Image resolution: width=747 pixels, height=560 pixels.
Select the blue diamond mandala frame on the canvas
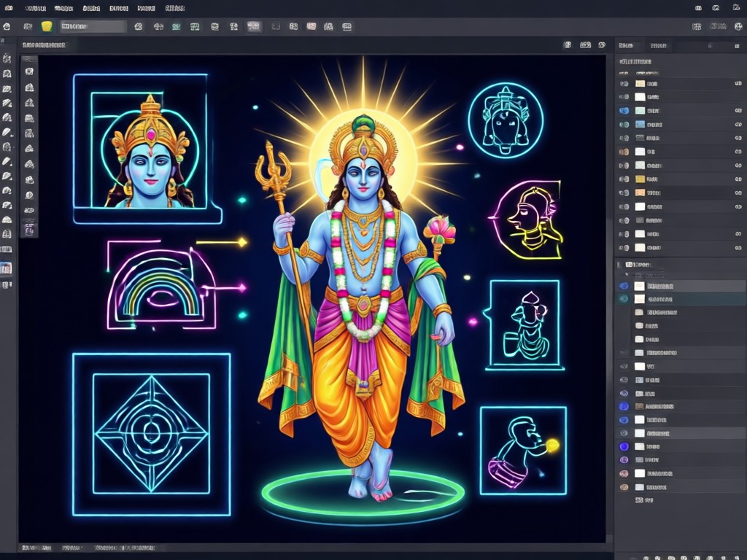(152, 434)
